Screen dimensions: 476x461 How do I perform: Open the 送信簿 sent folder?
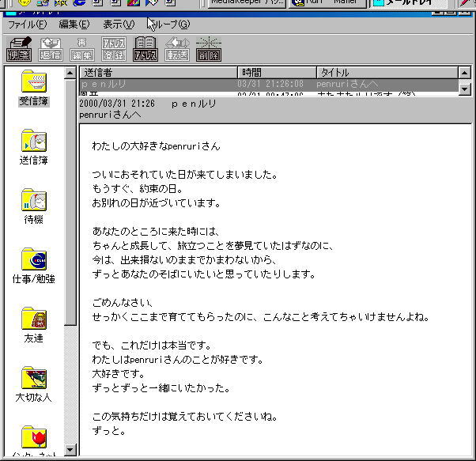33,147
